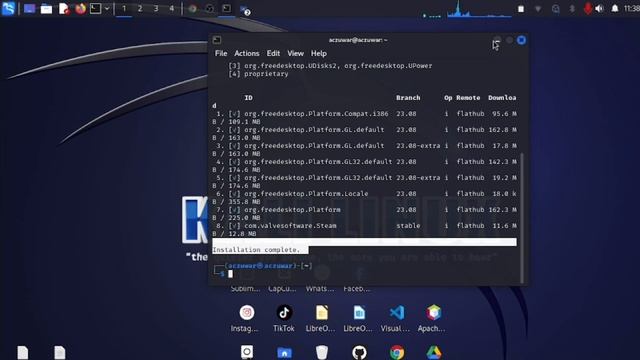Open the Kali applications menu

pos(8,8)
